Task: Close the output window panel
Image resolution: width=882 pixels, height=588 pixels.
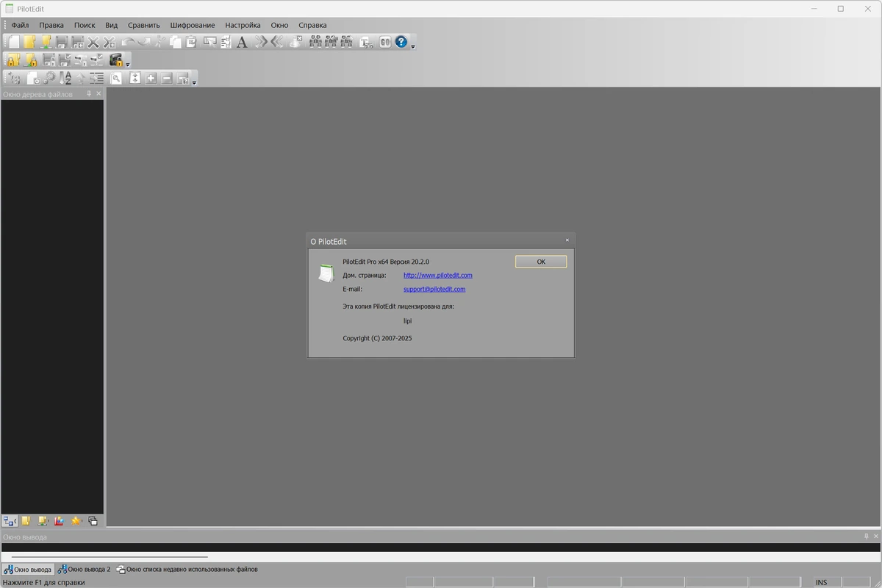Action: point(876,537)
